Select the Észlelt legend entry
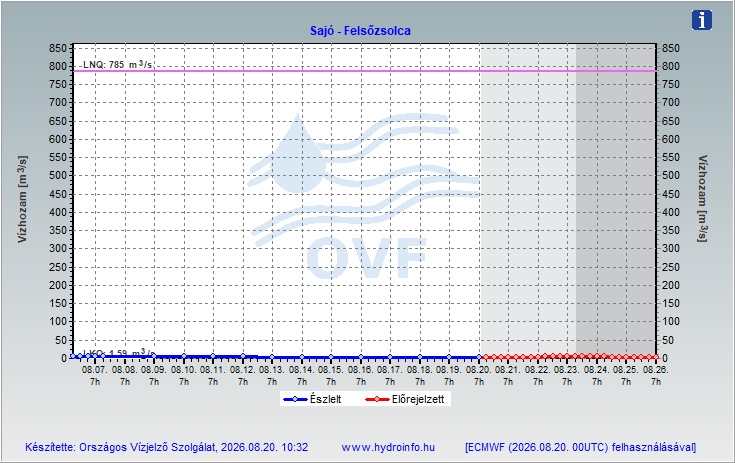 325,399
